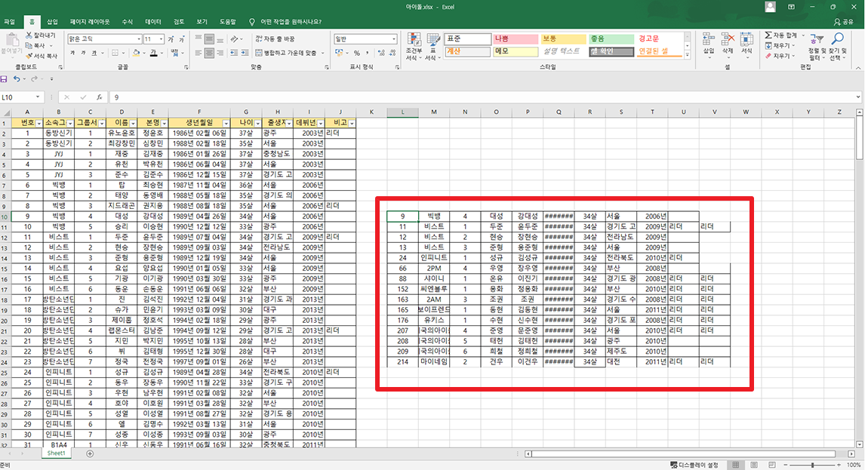
Task: Expand the cell styles gallery
Action: (687, 55)
